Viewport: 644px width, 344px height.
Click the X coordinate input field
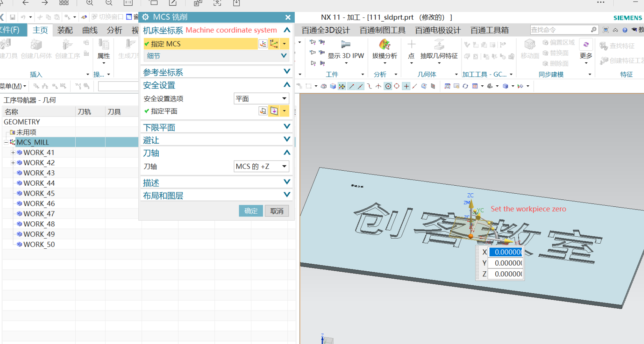click(506, 252)
